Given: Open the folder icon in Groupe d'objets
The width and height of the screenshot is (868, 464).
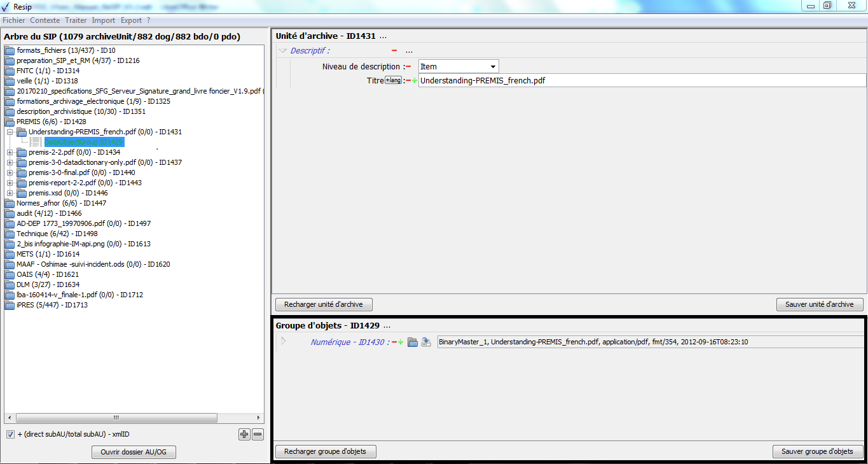Looking at the screenshot, I should coord(413,342).
